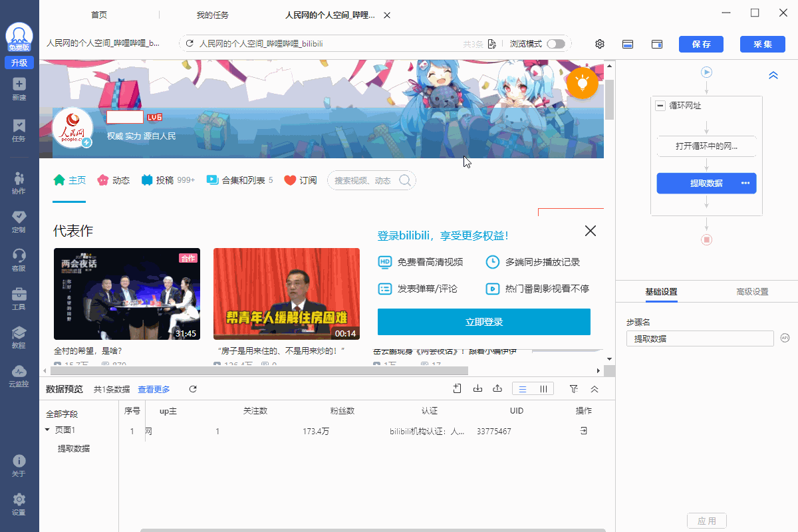Click the filter icon in data preview

pyautogui.click(x=574, y=389)
